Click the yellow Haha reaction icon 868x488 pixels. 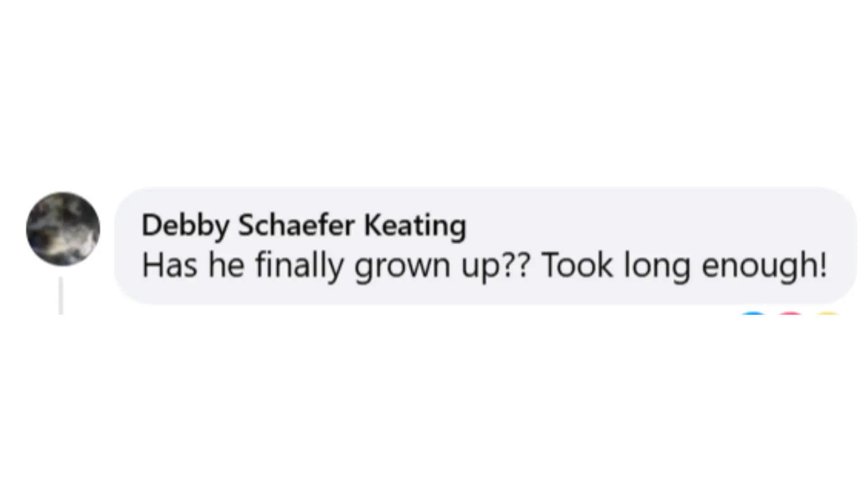[828, 313]
